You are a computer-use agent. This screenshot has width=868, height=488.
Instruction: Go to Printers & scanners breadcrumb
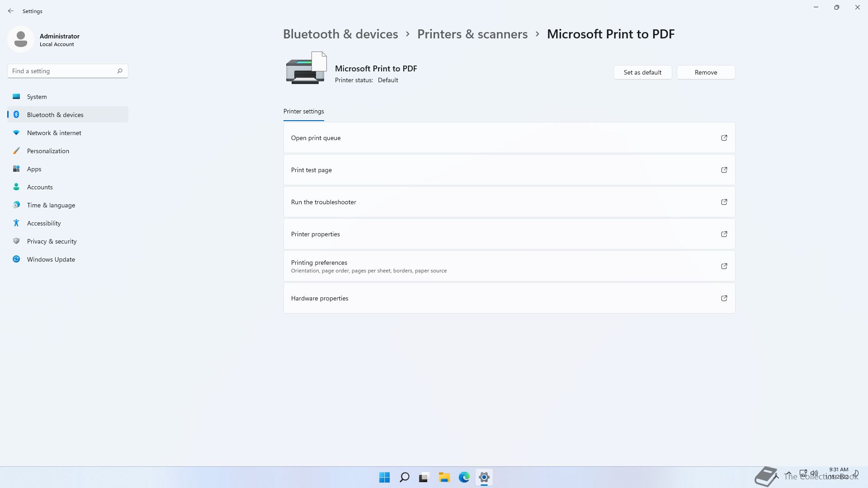coord(472,34)
